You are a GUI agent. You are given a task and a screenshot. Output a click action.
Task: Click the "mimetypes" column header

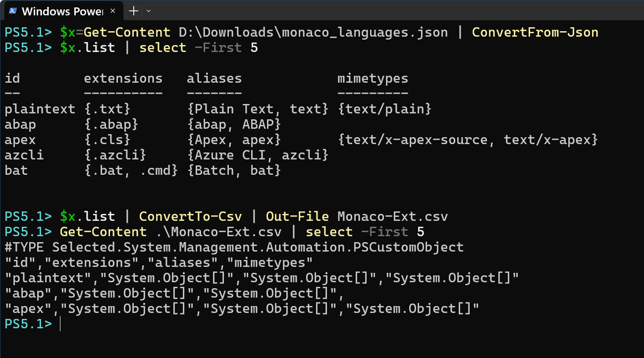373,78
